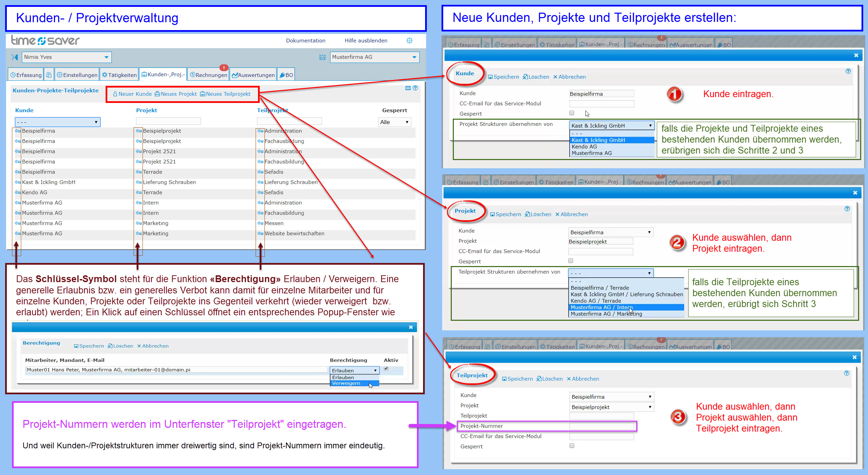Click Löschen in the Projekt dialog
This screenshot has width=868, height=475.
[538, 214]
